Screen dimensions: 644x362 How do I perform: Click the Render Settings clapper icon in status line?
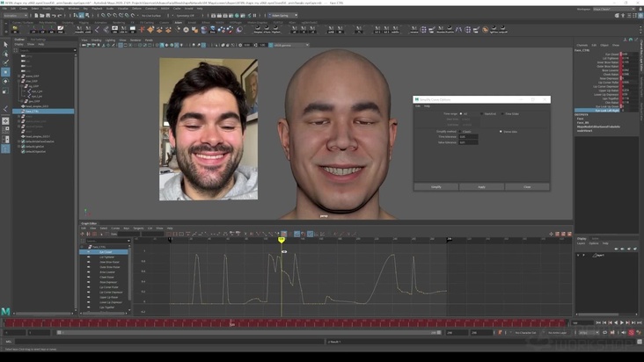click(x=231, y=16)
